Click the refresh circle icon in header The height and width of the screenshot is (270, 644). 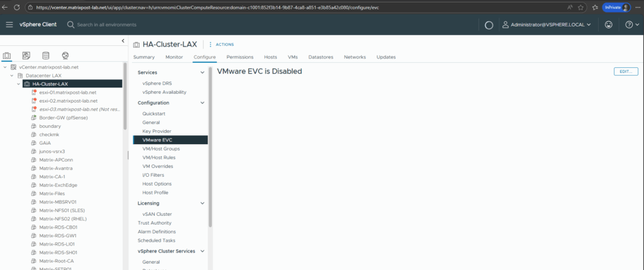[489, 25]
